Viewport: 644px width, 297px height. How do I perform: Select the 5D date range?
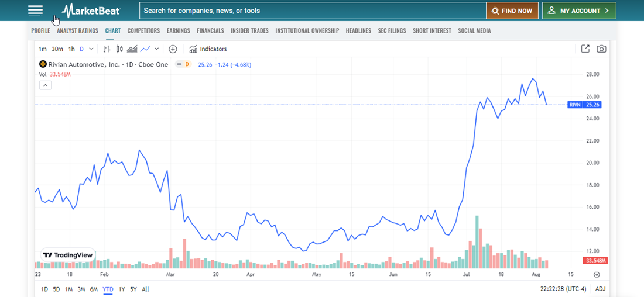pyautogui.click(x=57, y=289)
